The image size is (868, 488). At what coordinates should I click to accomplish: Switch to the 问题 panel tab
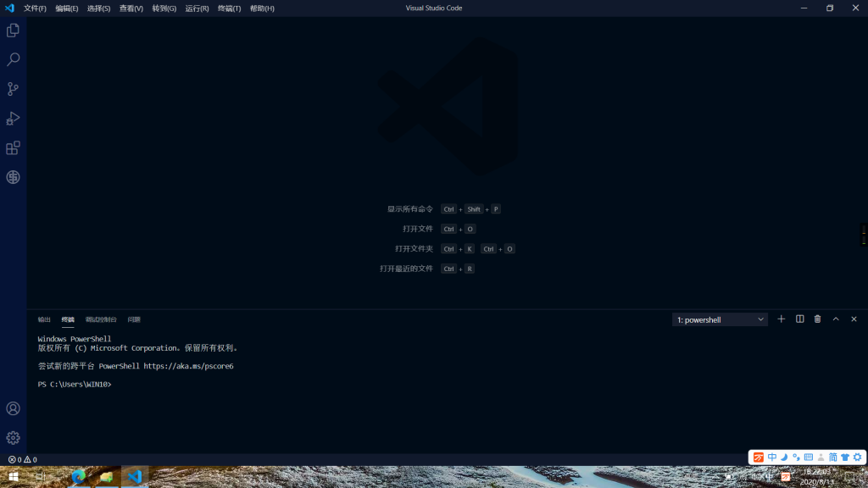[x=134, y=319]
